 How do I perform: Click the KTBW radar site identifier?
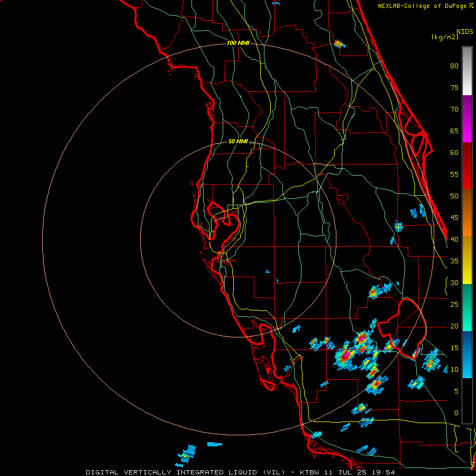[x=309, y=472]
